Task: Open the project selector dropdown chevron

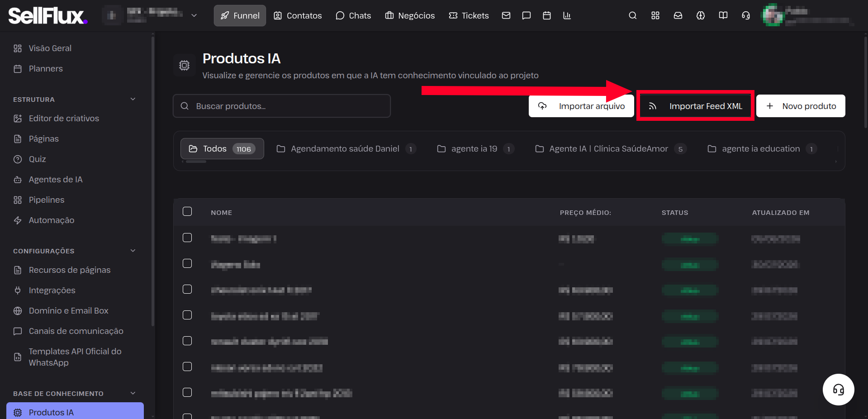Action: 194,15
